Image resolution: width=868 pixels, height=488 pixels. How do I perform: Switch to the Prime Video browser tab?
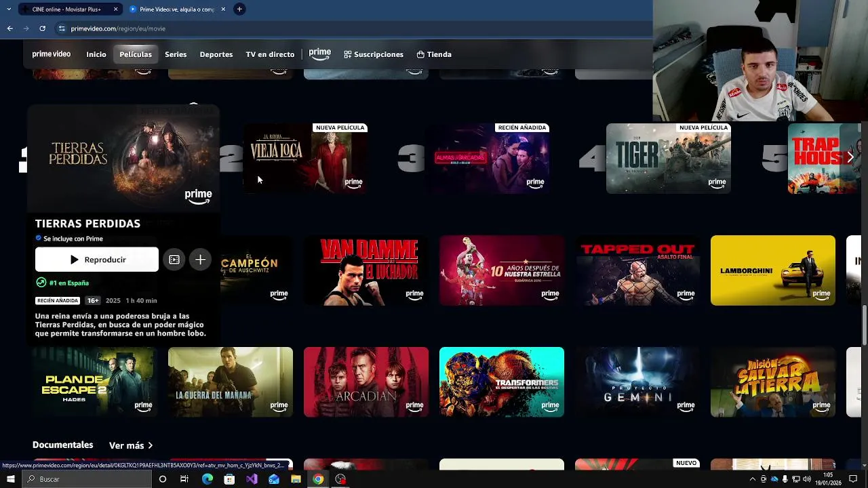176,9
